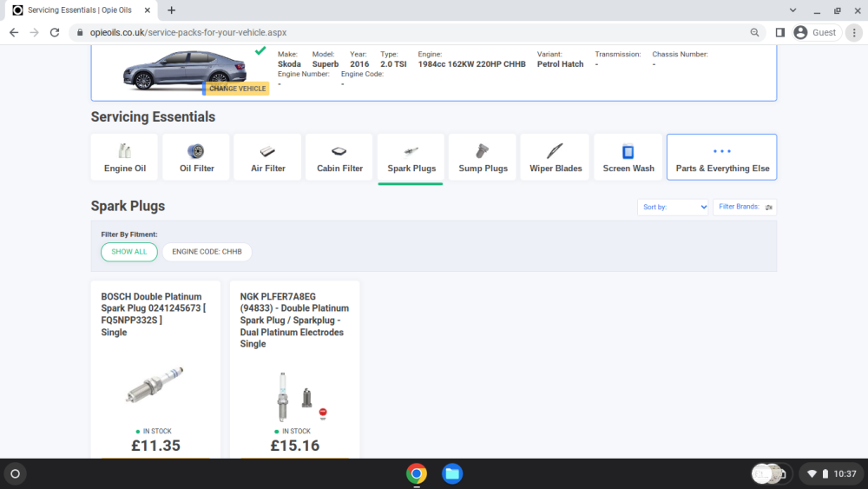
Task: Click the 1984cc 162KW 220HP CHHB engine text
Action: coord(471,64)
